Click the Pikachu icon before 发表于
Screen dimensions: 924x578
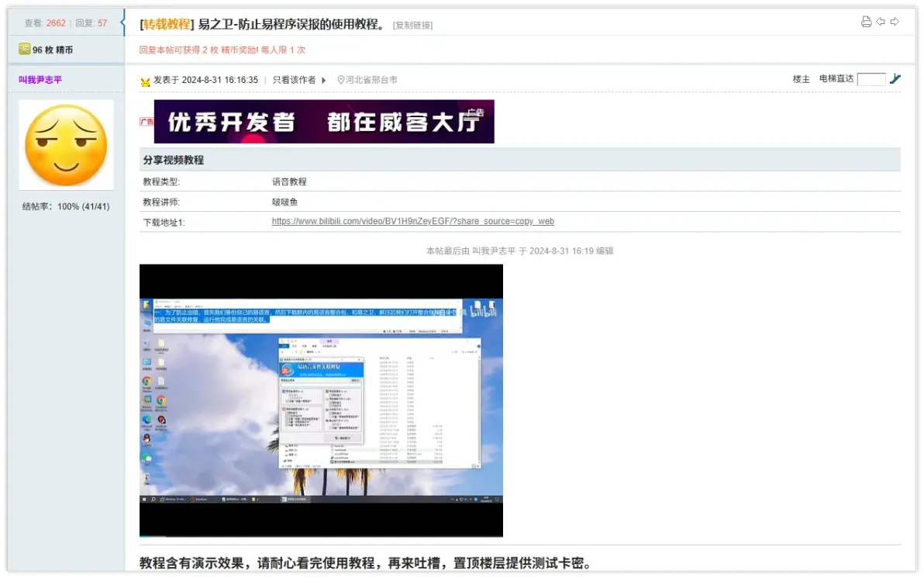tap(145, 81)
